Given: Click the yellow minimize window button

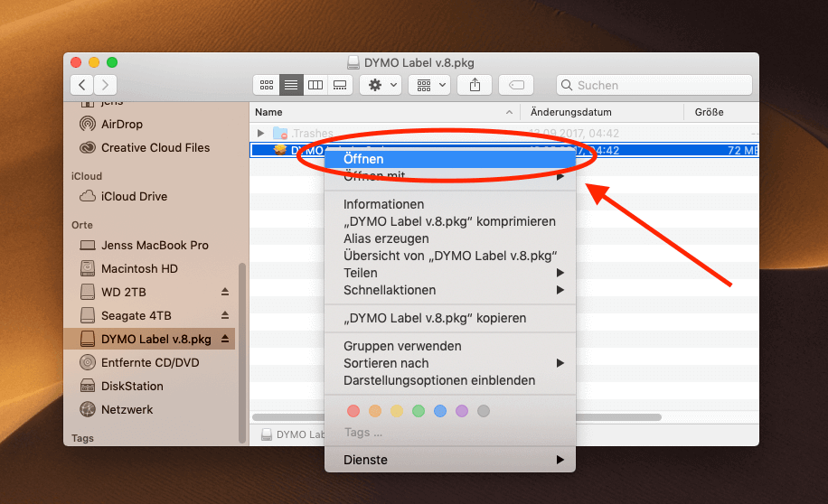Looking at the screenshot, I should click(94, 62).
